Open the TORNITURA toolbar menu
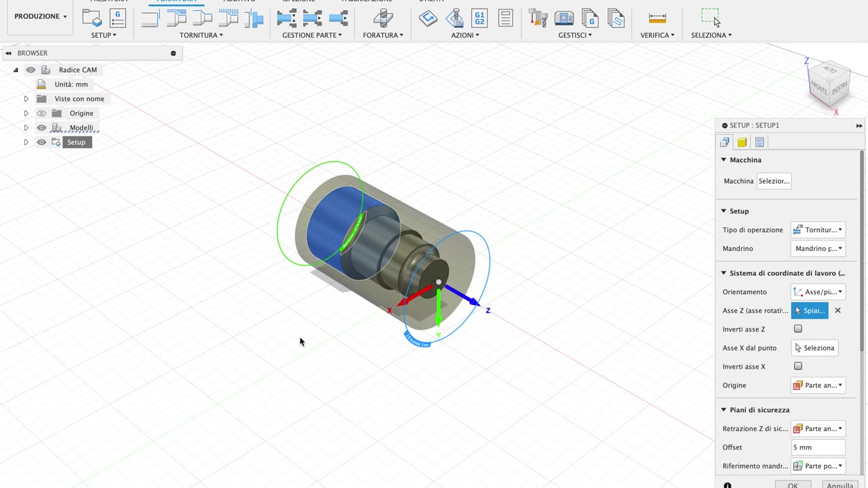This screenshot has width=868, height=488. pyautogui.click(x=201, y=35)
